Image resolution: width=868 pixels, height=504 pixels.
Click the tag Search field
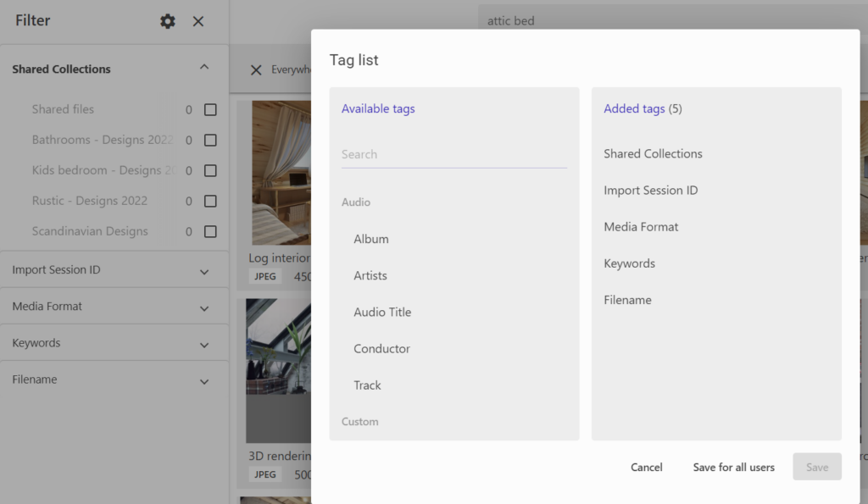click(x=453, y=155)
